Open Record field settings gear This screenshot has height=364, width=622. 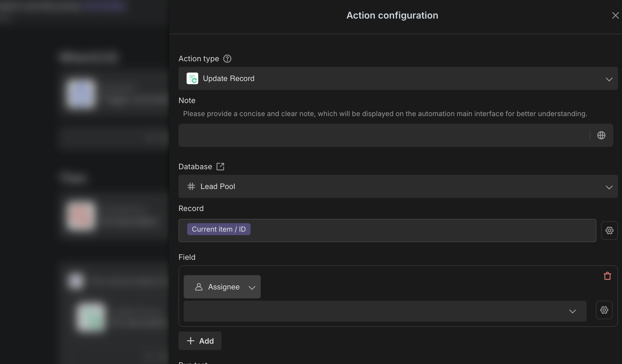pos(609,230)
